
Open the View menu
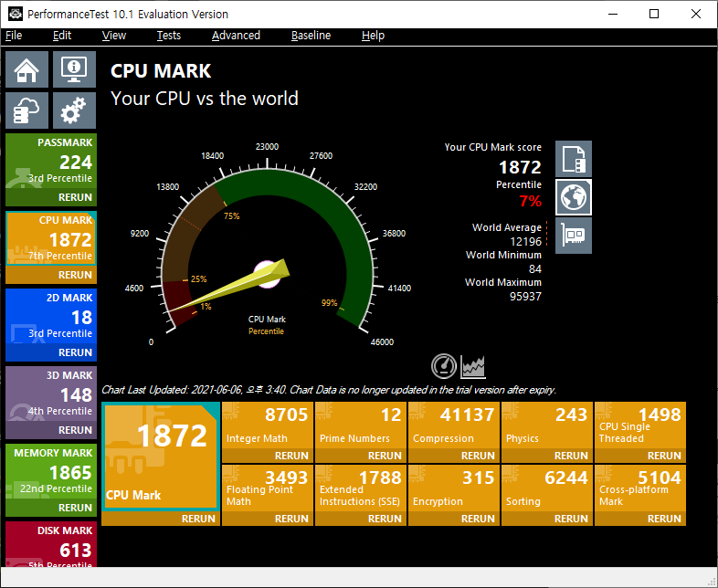[113, 36]
